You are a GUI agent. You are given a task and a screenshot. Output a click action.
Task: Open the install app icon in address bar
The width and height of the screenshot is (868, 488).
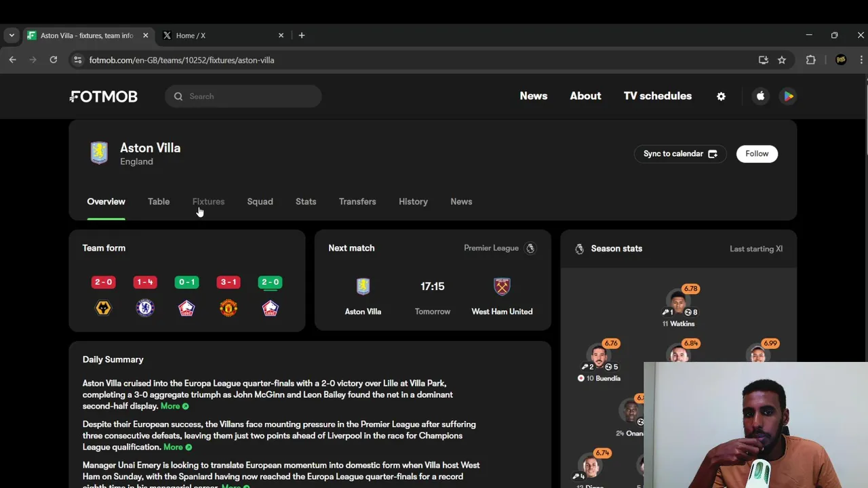pyautogui.click(x=764, y=60)
